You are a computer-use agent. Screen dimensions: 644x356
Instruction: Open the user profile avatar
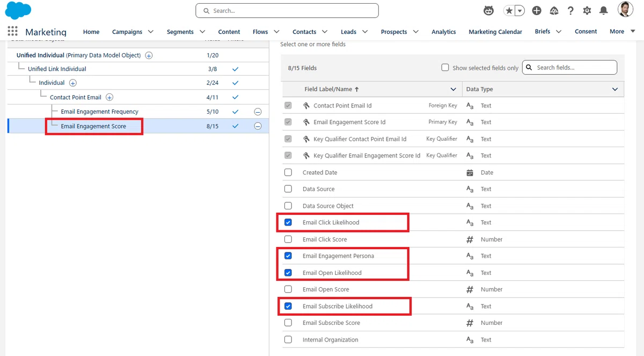(x=625, y=10)
